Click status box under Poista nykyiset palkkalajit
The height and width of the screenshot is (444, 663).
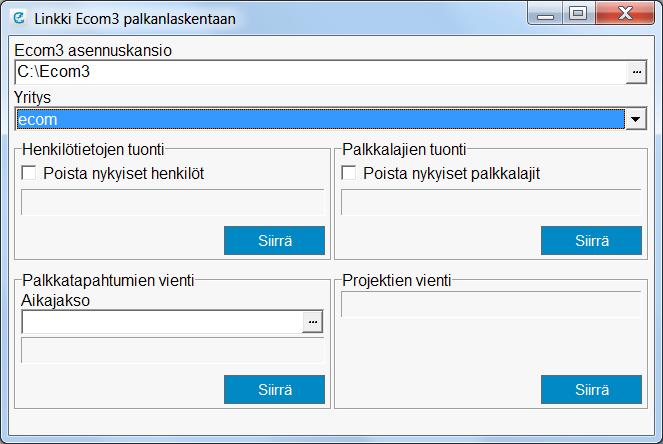491,202
